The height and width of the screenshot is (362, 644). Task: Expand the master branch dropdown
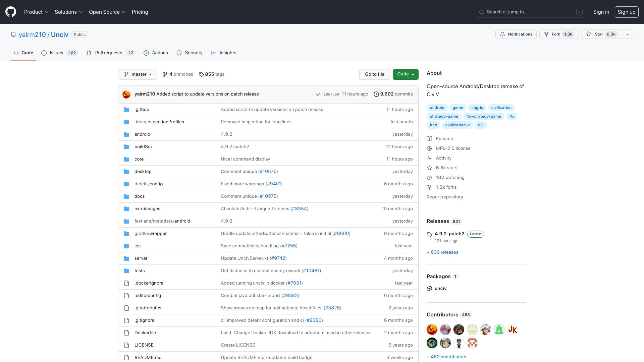pyautogui.click(x=138, y=74)
